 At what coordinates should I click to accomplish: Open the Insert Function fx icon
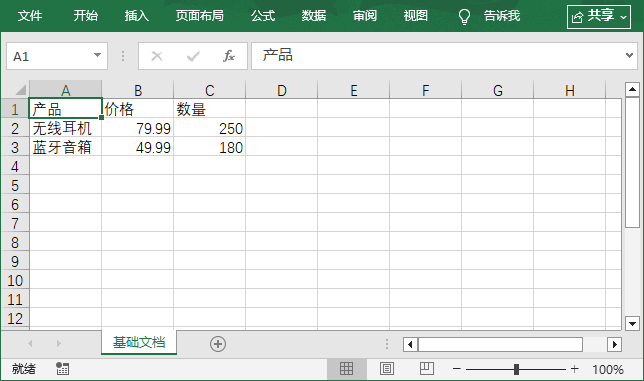[229, 56]
